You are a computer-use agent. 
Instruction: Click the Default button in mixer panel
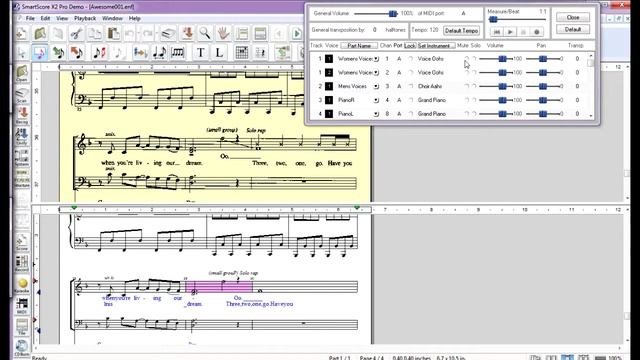[x=573, y=29]
